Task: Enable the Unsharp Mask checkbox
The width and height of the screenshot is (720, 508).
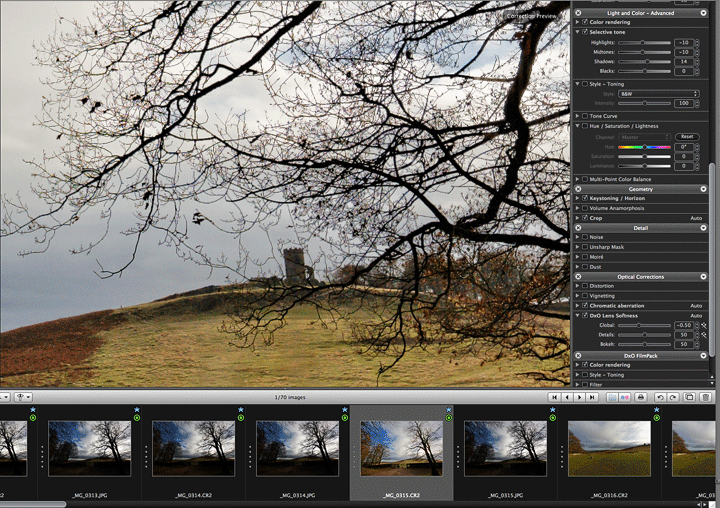Action: pos(585,247)
